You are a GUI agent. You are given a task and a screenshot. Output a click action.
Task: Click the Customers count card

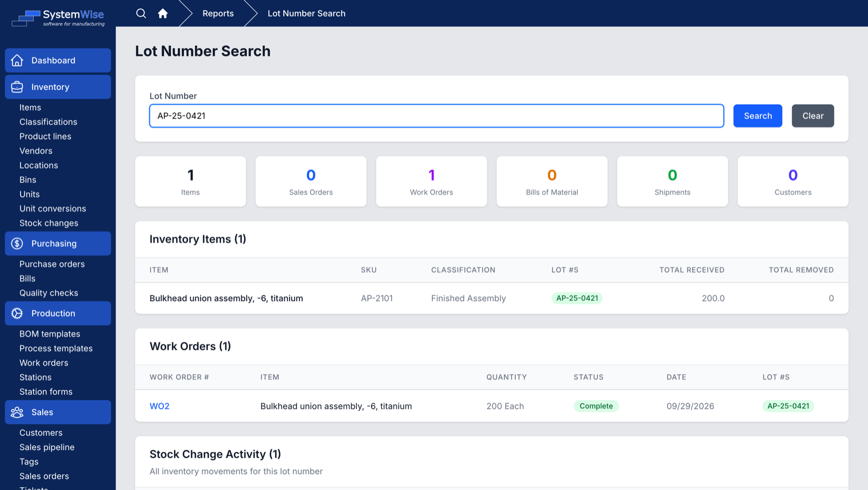(793, 181)
